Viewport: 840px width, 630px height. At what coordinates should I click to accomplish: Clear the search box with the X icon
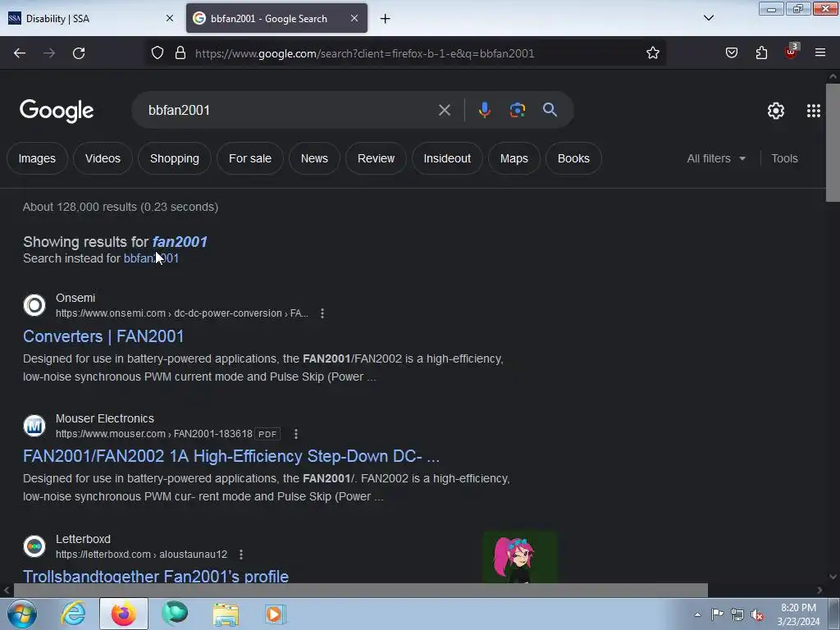tap(444, 111)
